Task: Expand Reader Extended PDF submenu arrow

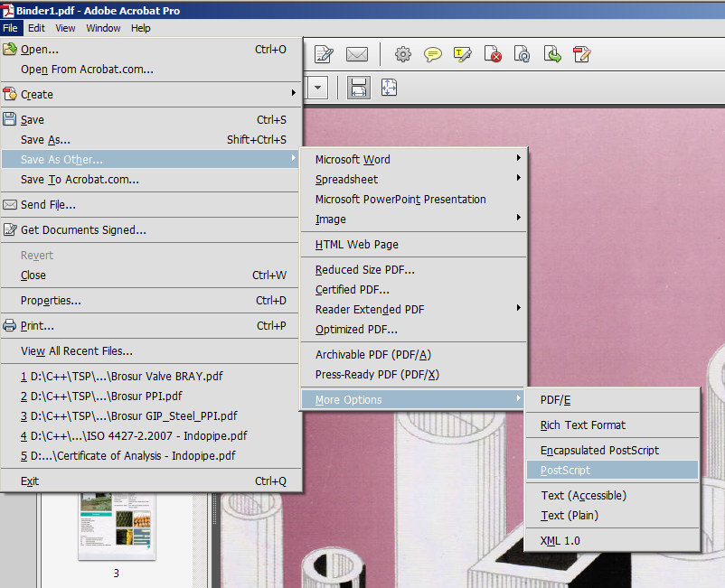Action: pyautogui.click(x=519, y=308)
